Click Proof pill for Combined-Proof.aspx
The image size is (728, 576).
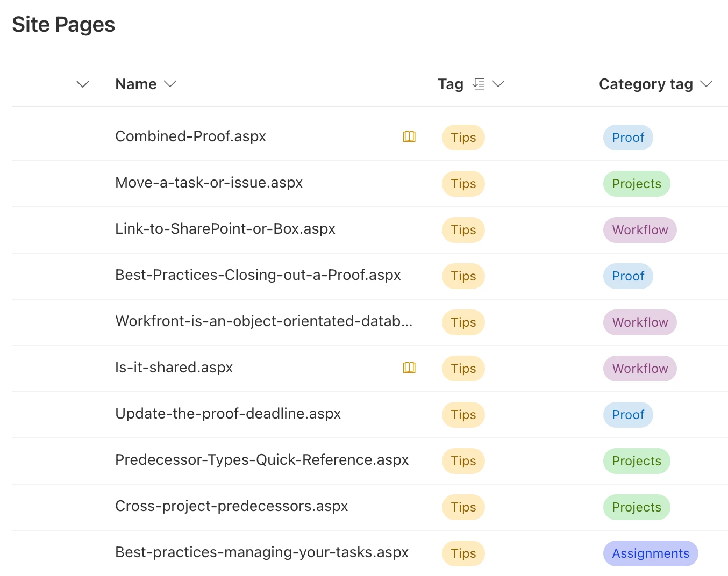627,138
